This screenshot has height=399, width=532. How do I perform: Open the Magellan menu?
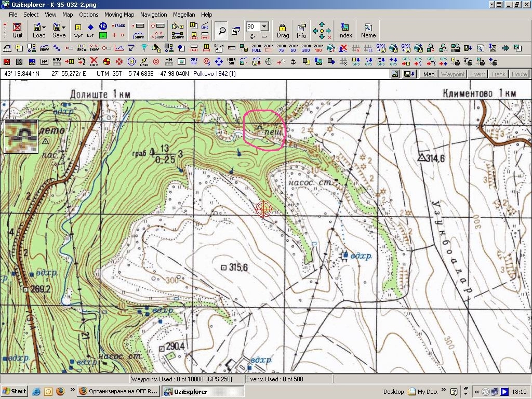[184, 15]
